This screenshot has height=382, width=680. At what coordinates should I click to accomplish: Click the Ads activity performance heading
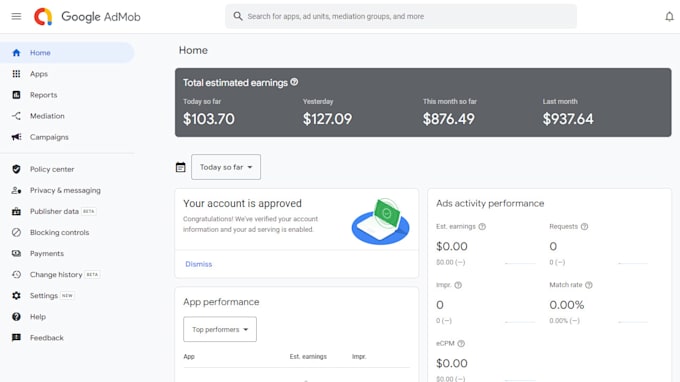(490, 203)
